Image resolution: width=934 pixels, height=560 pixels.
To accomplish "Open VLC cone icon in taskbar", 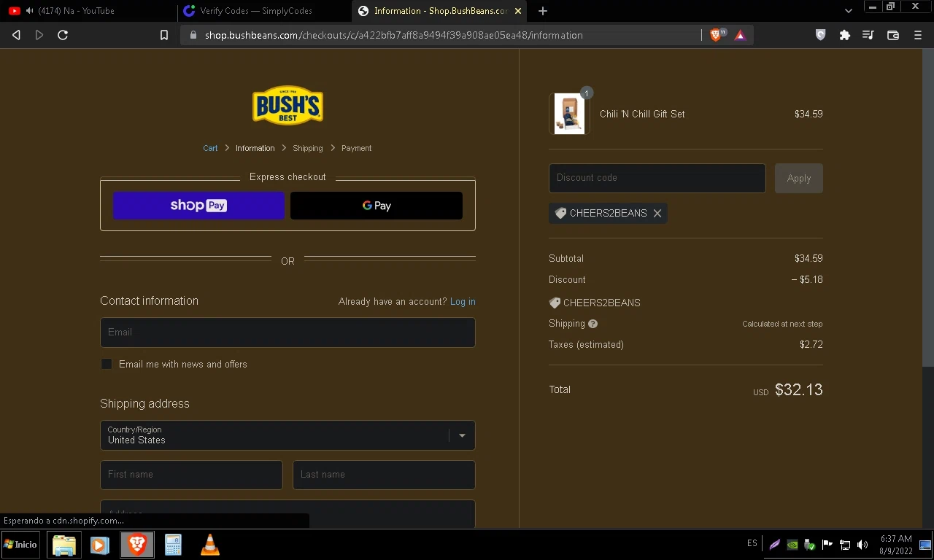I will 210,545.
